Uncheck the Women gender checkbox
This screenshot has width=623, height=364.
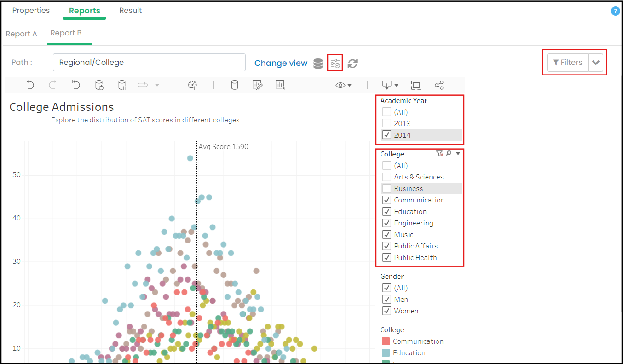(x=387, y=311)
